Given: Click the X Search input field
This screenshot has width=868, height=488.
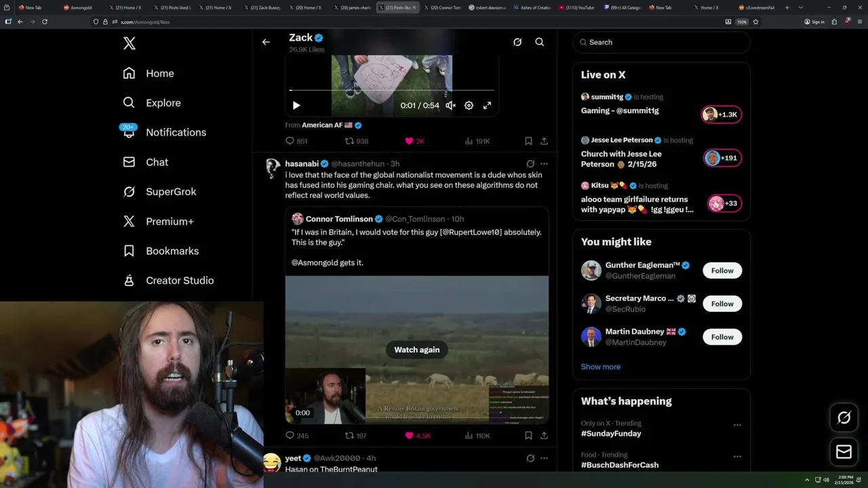Looking at the screenshot, I should pyautogui.click(x=661, y=42).
